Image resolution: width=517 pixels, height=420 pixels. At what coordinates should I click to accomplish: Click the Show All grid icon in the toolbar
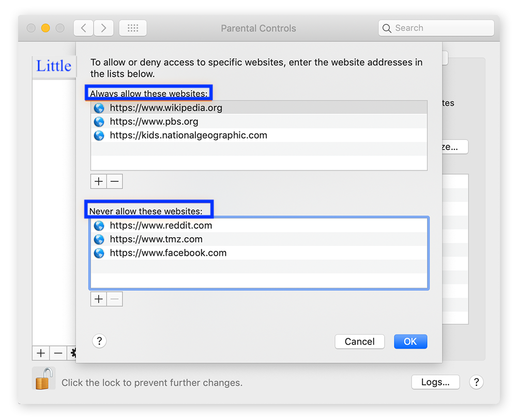(x=132, y=28)
